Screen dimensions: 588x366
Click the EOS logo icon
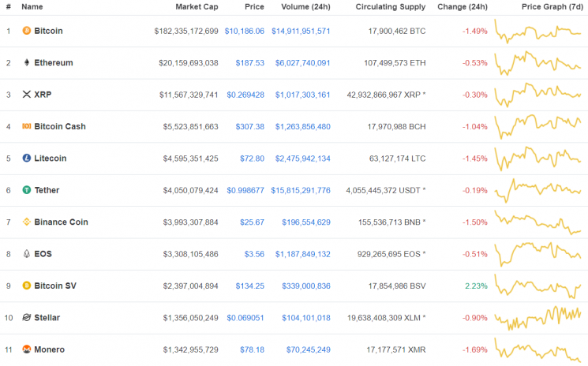pyautogui.click(x=26, y=254)
